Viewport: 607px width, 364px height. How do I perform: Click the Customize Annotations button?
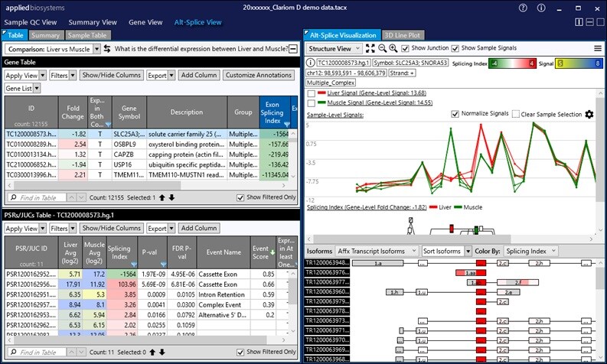point(259,75)
